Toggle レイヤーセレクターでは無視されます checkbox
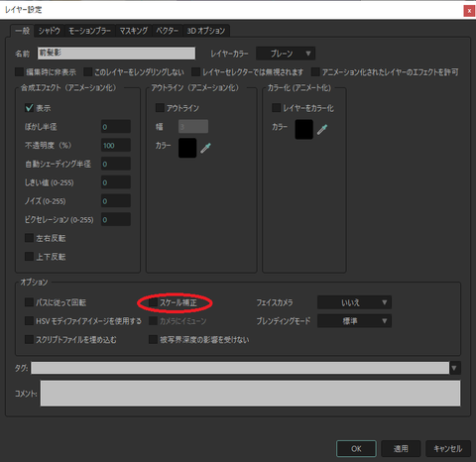 pyautogui.click(x=196, y=71)
